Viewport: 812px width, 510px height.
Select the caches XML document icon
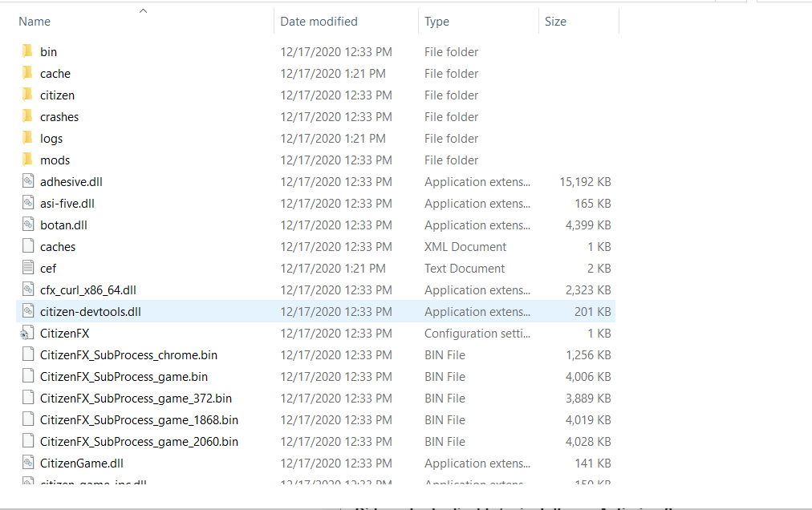[28, 246]
